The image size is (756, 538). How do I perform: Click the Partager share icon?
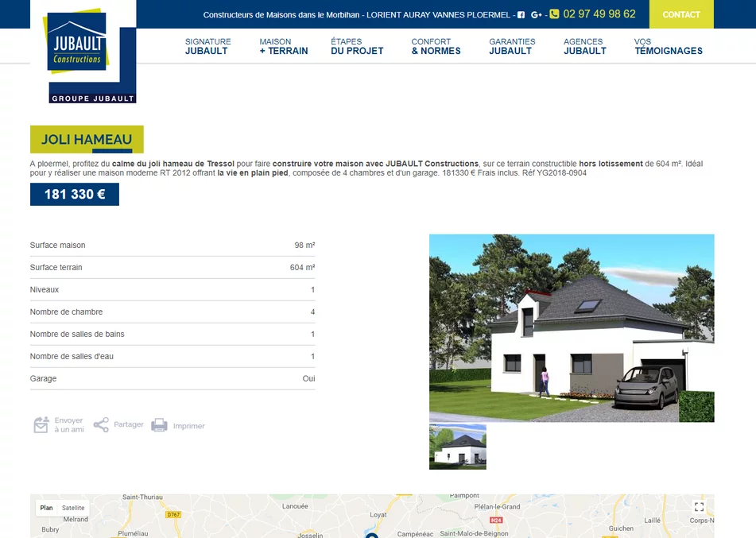(x=101, y=425)
